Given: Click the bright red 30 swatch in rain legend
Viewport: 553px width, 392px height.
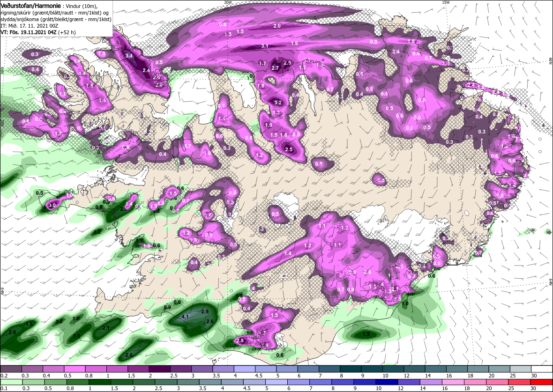Looking at the screenshot, I should [x=541, y=382].
